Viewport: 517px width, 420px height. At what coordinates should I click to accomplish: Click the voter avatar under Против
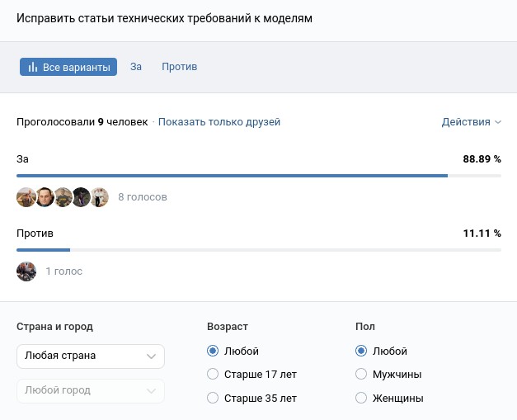[x=26, y=271]
